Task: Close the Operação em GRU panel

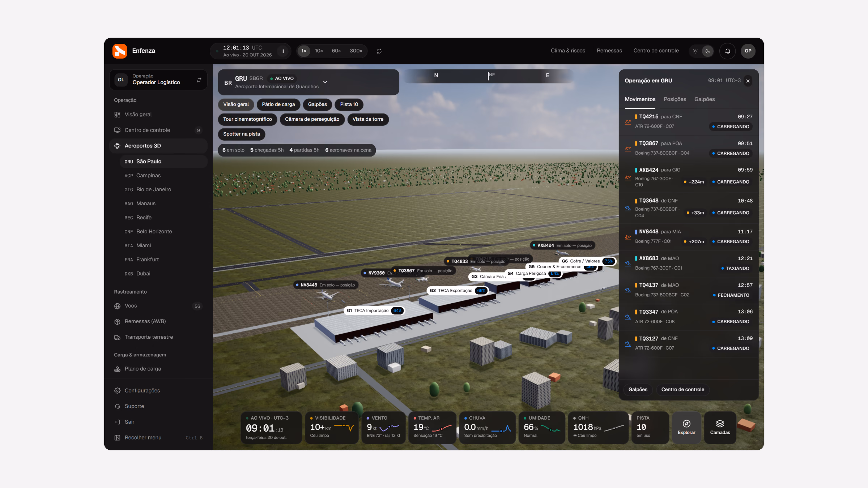Action: coord(748,81)
